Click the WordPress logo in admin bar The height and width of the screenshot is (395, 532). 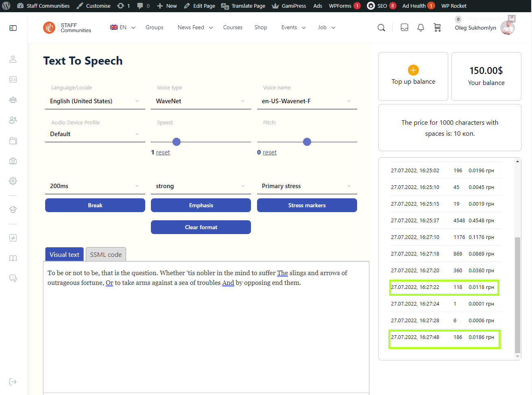(x=6, y=6)
